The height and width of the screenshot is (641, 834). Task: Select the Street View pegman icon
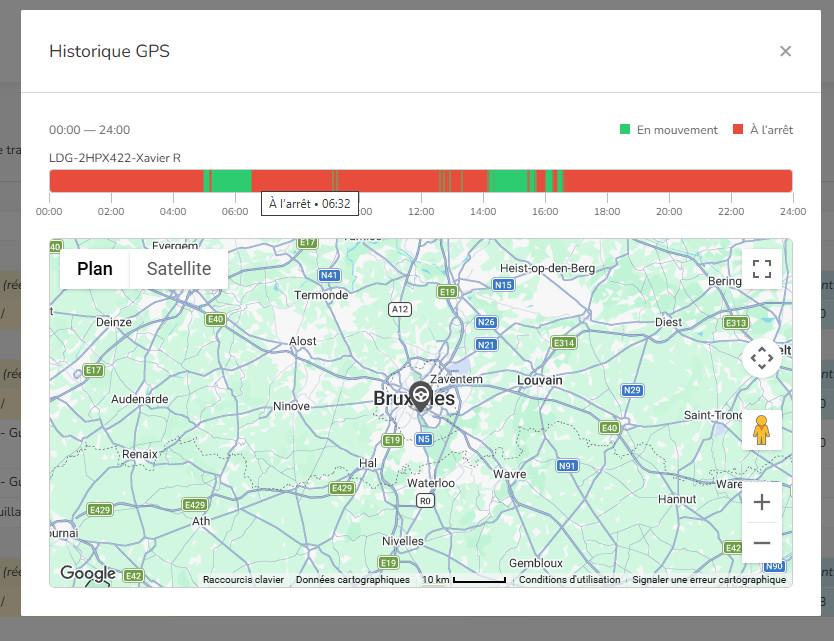point(762,430)
